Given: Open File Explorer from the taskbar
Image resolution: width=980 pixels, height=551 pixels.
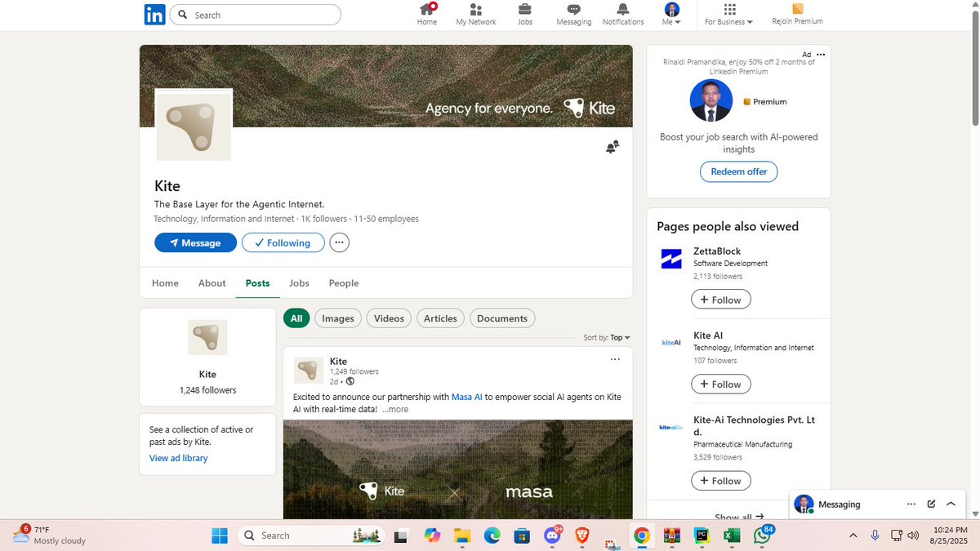Looking at the screenshot, I should coord(462,535).
